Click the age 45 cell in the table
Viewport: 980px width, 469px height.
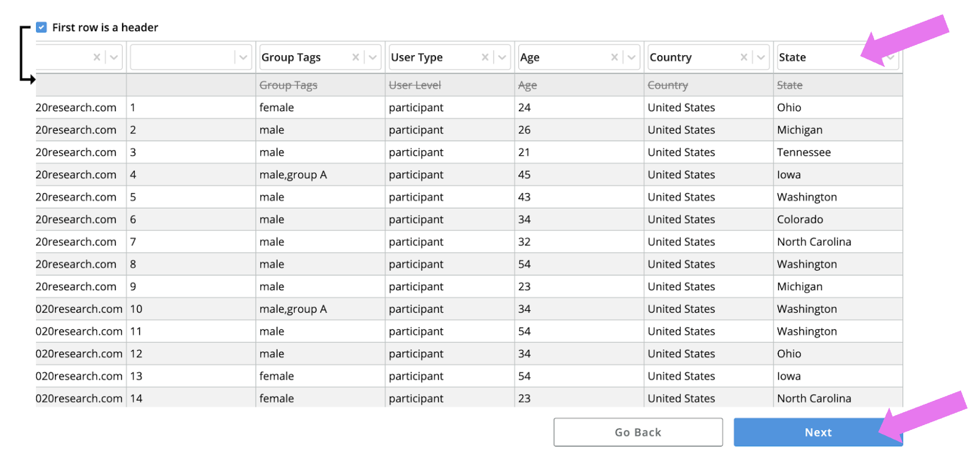click(524, 175)
